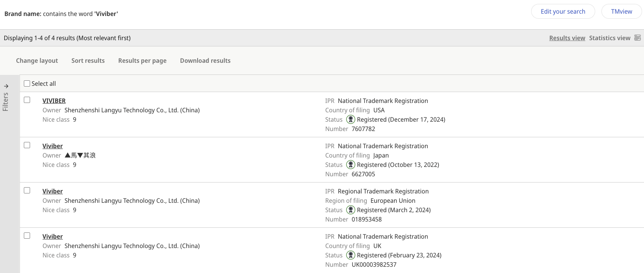
Task: Open the Viviber European Union trademark link
Action: (53, 191)
